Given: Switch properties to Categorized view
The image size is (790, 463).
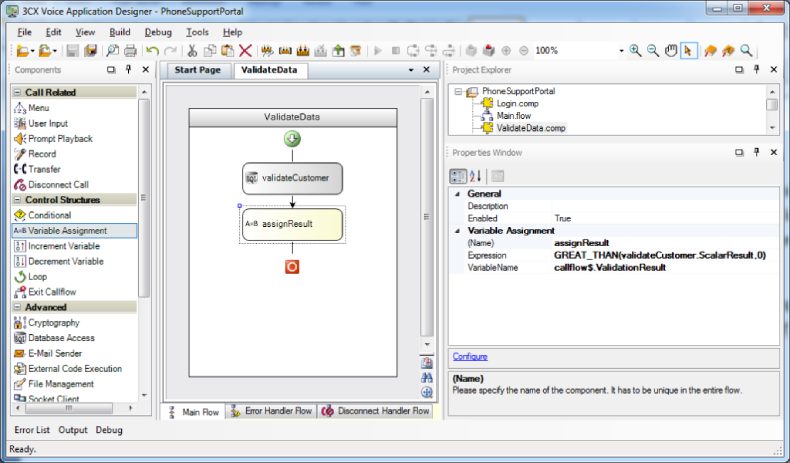Looking at the screenshot, I should [458, 176].
